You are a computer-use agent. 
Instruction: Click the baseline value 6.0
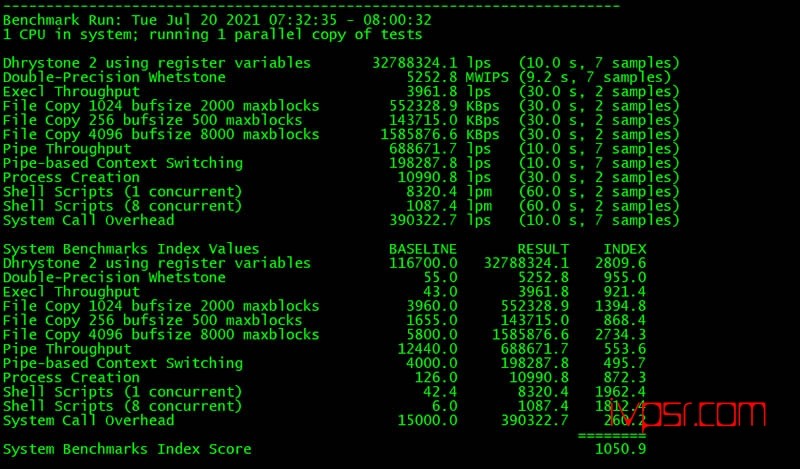(x=445, y=406)
